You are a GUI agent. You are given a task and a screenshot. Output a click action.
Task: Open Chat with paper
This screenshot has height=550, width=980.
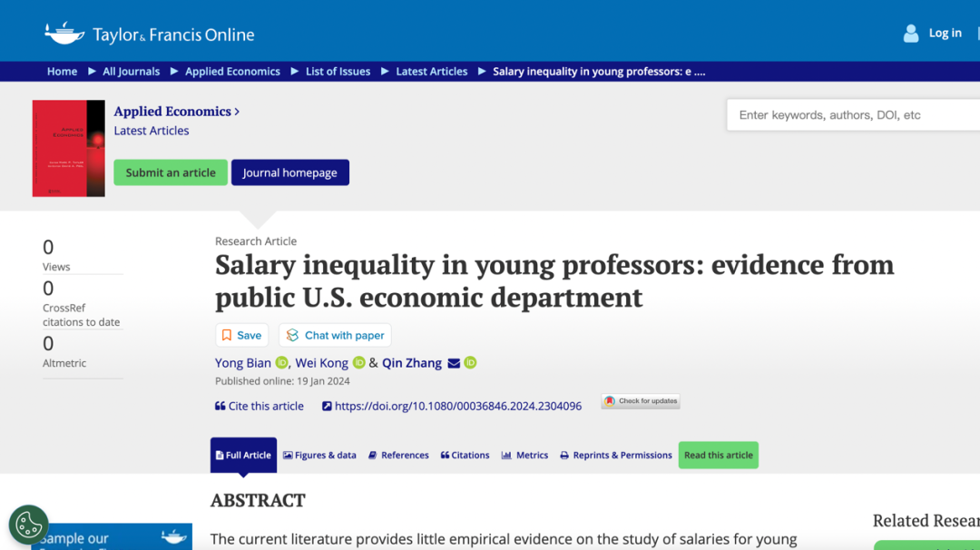tap(335, 335)
